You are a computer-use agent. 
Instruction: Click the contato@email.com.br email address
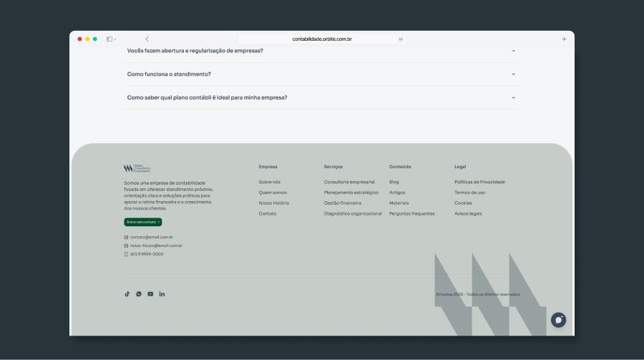(152, 237)
